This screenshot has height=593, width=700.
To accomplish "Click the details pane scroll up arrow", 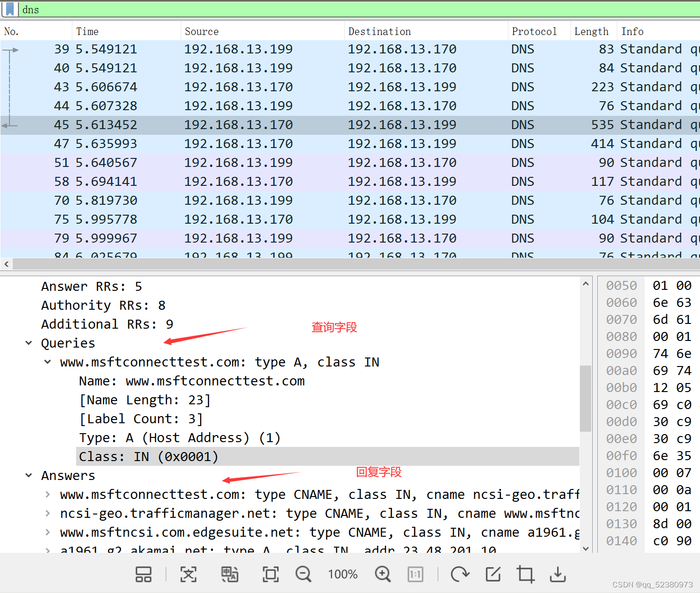I will coord(586,284).
